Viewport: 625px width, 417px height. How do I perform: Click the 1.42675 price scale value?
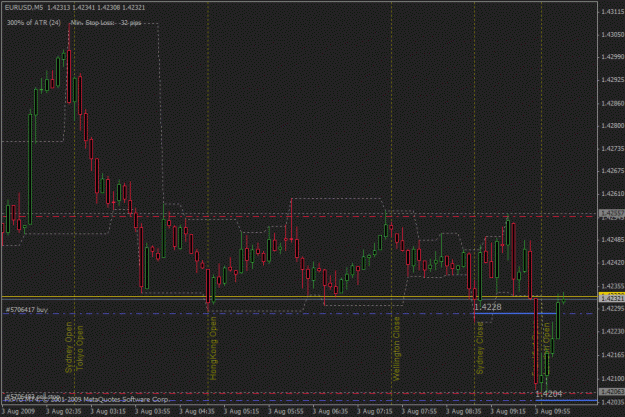613,171
